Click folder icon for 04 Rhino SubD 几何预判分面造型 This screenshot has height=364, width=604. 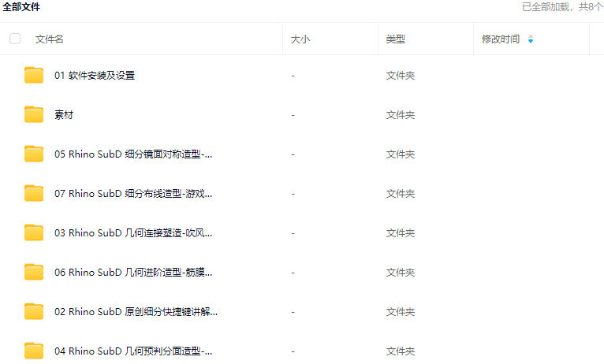click(34, 351)
